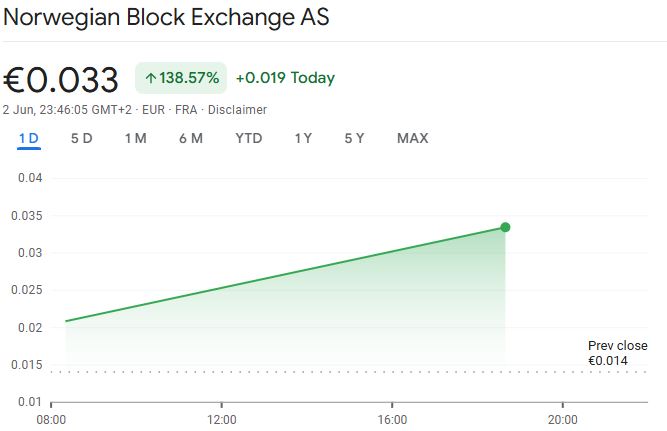
Task: Click the +0.019 Today change text
Action: [x=285, y=78]
